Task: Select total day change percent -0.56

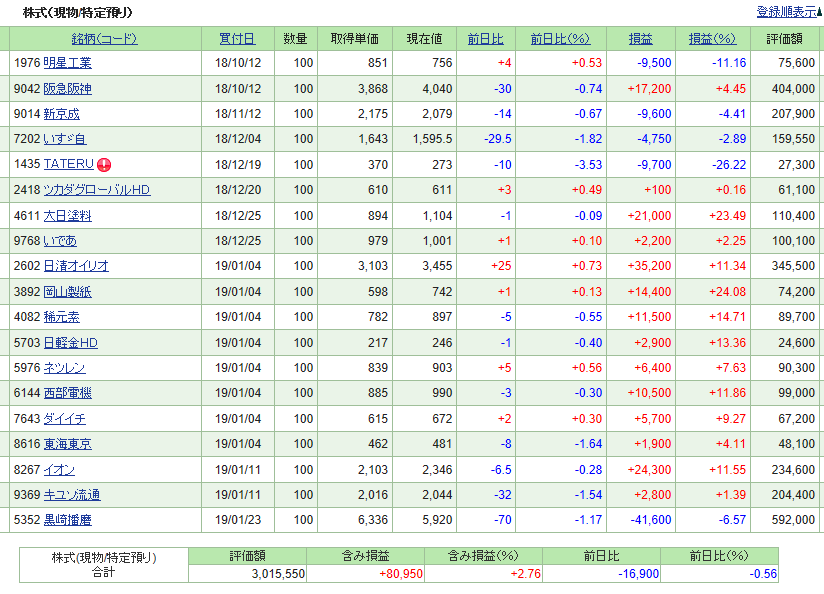Action: point(763,574)
